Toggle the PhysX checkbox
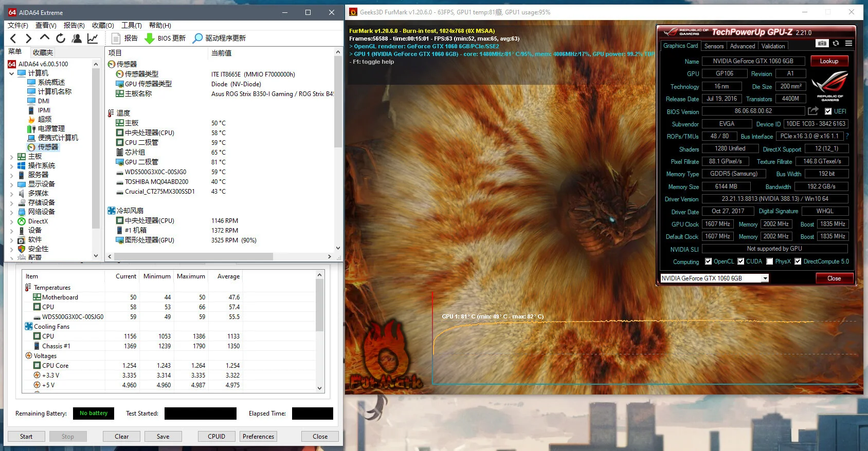868x451 pixels. [769, 261]
